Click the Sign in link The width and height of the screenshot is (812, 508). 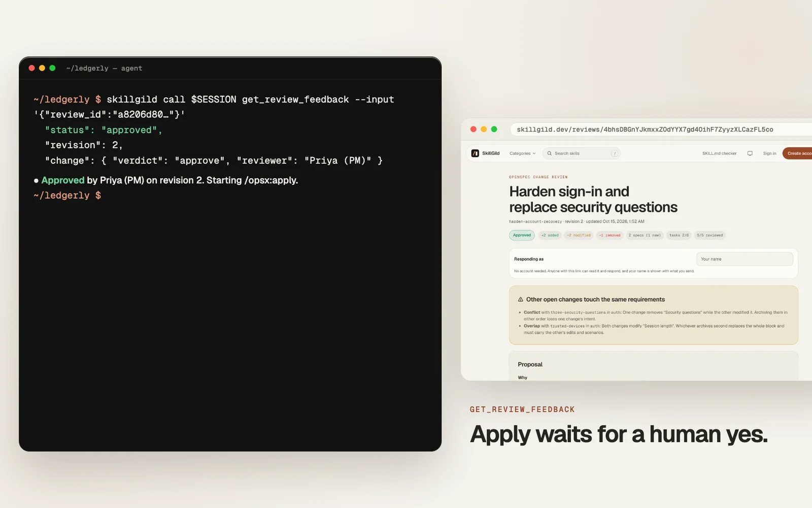pos(769,153)
